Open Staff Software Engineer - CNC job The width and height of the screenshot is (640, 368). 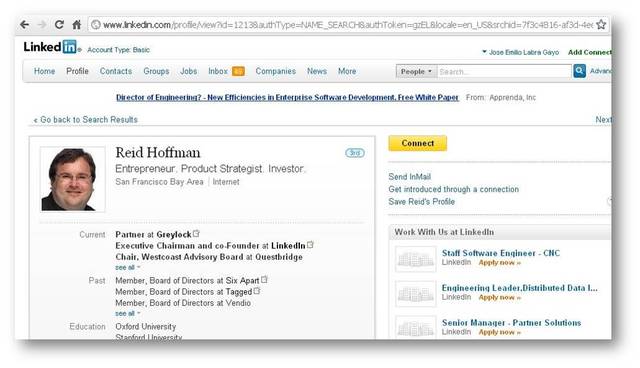(x=501, y=253)
